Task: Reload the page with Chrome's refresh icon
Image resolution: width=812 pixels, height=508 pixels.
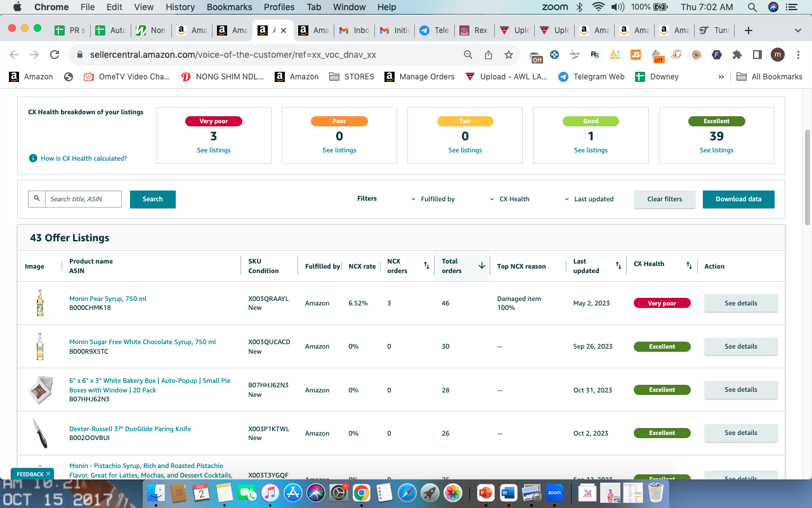Action: [55, 55]
